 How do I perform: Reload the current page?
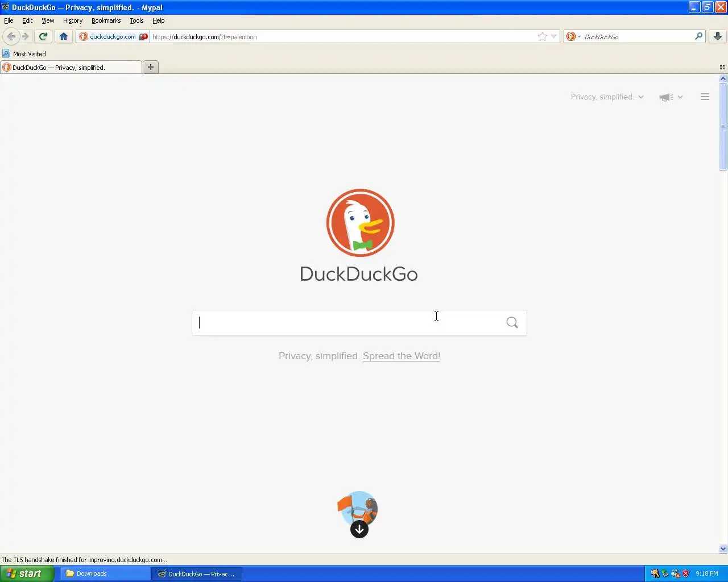click(x=43, y=36)
